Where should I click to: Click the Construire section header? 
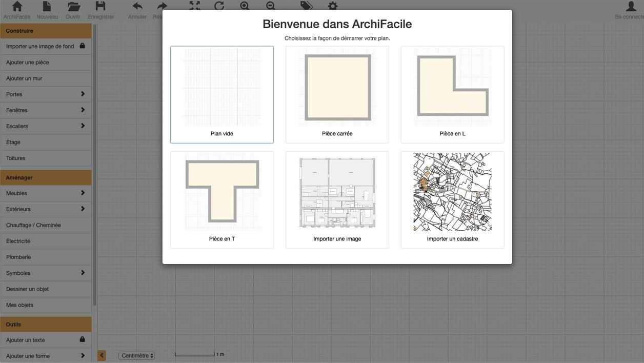click(46, 31)
